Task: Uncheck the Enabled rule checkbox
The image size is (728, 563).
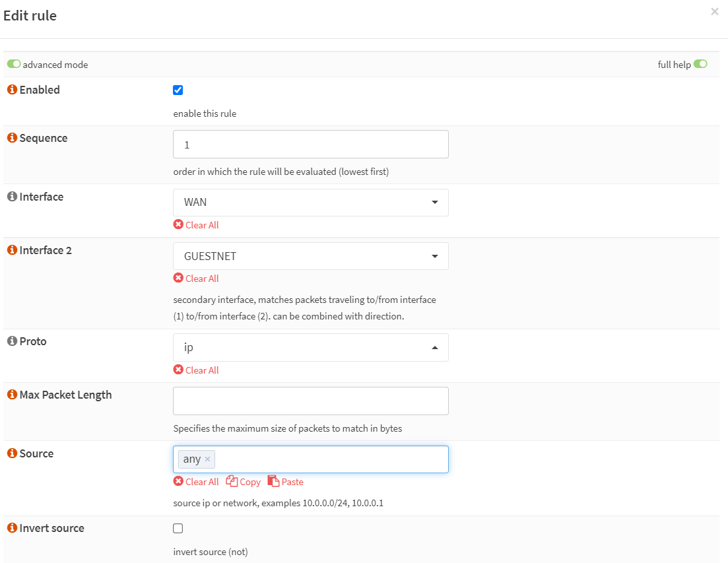Action: point(178,90)
